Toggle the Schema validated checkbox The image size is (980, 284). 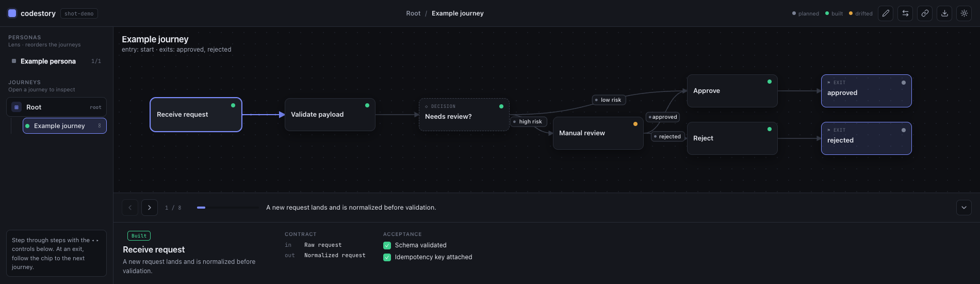click(387, 245)
